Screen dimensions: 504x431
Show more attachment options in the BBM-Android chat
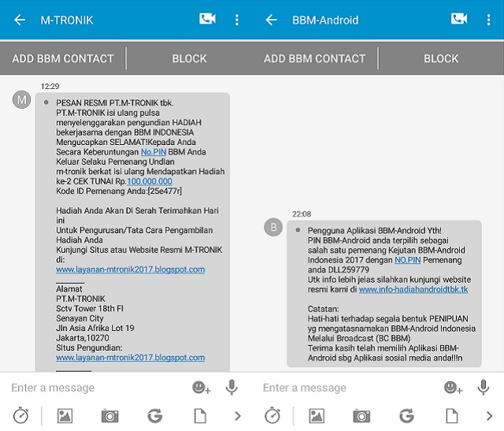[x=490, y=416]
